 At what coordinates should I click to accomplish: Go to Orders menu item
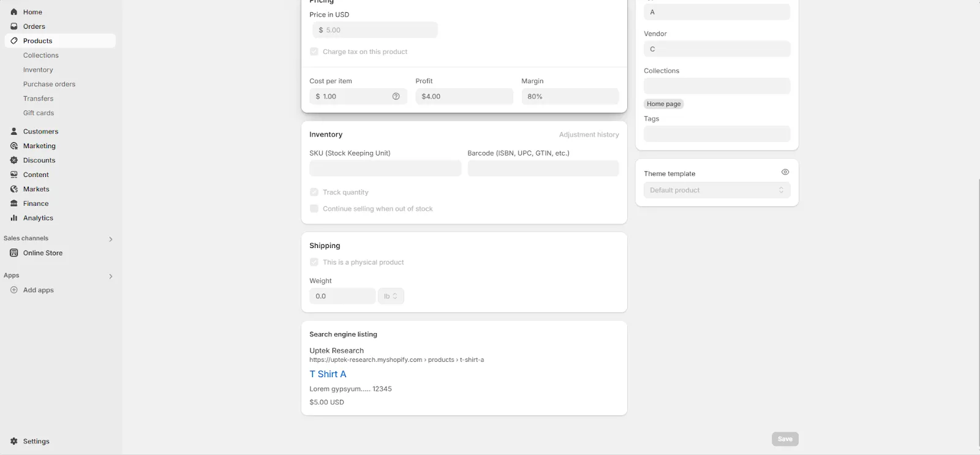(x=60, y=26)
